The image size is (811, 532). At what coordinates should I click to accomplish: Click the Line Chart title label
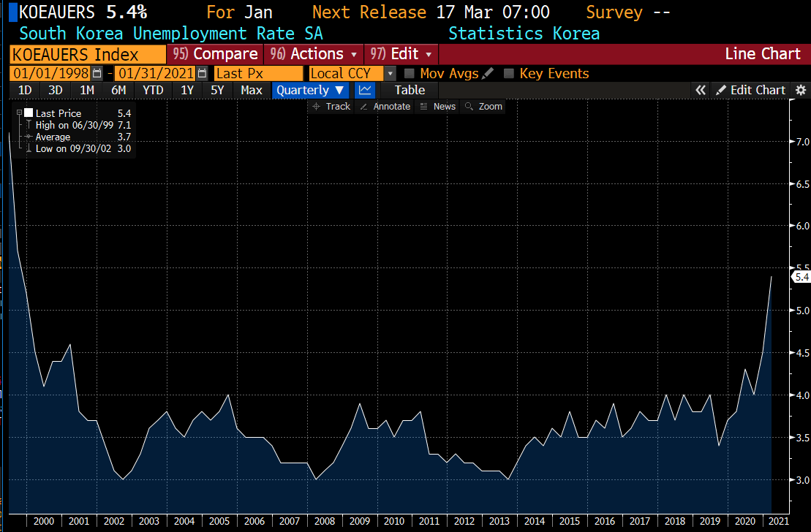763,54
